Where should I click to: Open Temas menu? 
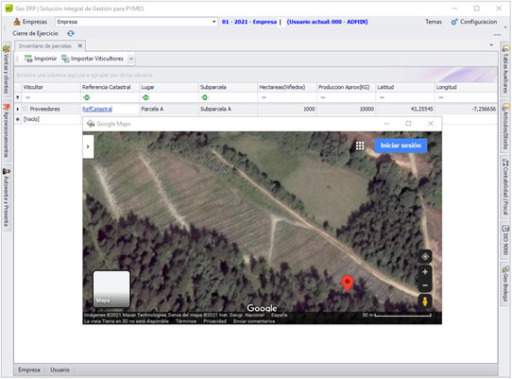[433, 22]
